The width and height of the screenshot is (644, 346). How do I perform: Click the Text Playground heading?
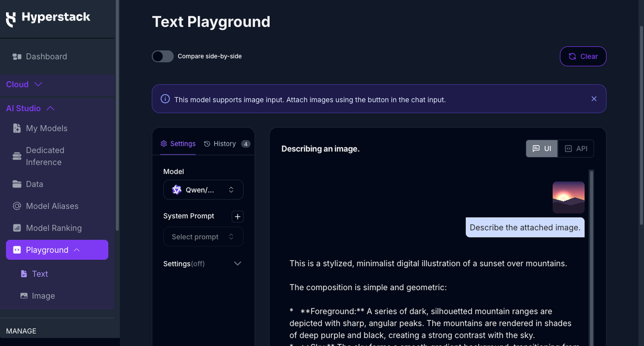pos(211,22)
